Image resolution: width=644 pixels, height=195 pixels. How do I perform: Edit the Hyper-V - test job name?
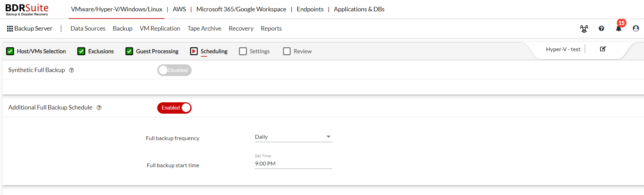coord(603,49)
